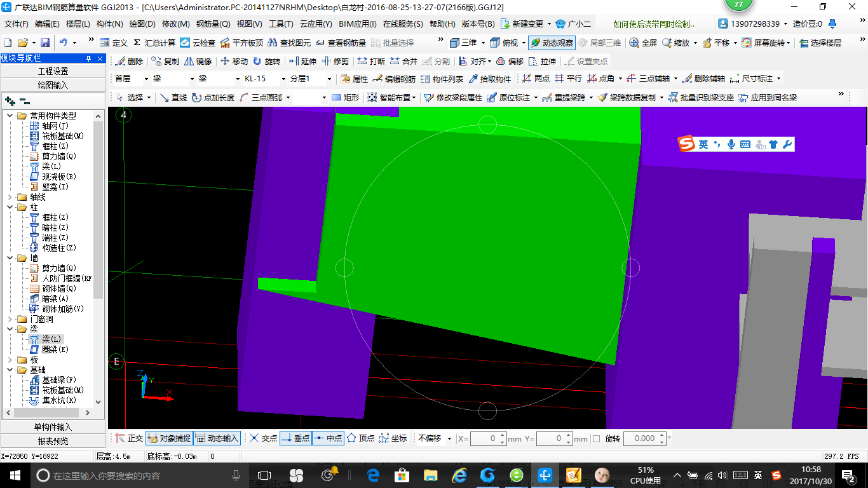Select the 合并 merge tool

click(403, 62)
